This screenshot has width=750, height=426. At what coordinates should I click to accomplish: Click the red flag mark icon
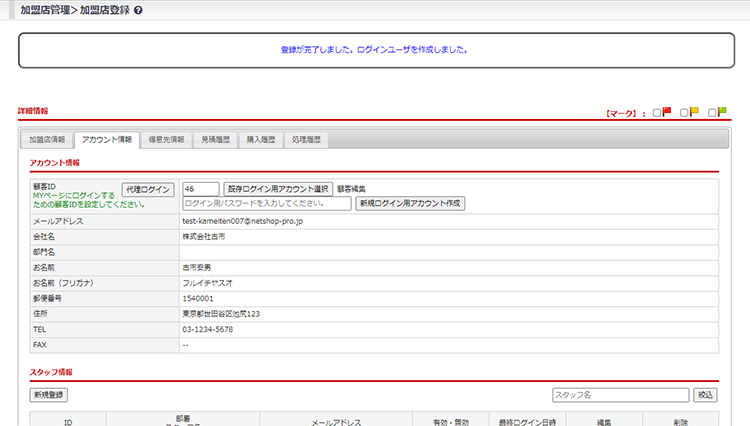click(x=667, y=112)
